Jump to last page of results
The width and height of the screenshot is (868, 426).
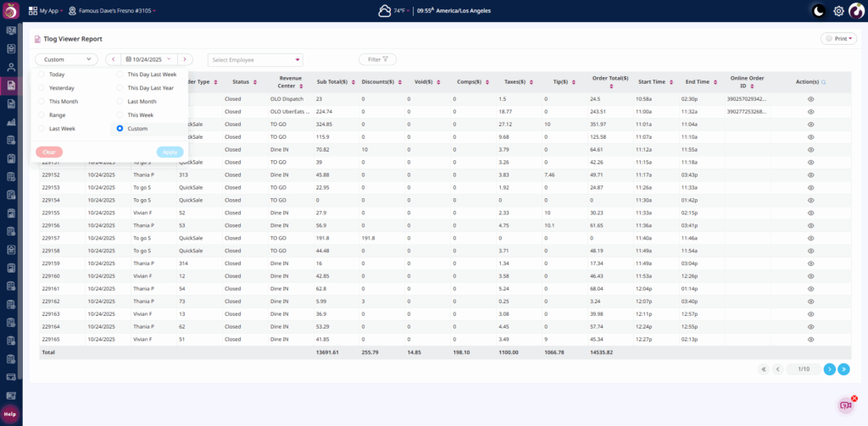843,369
